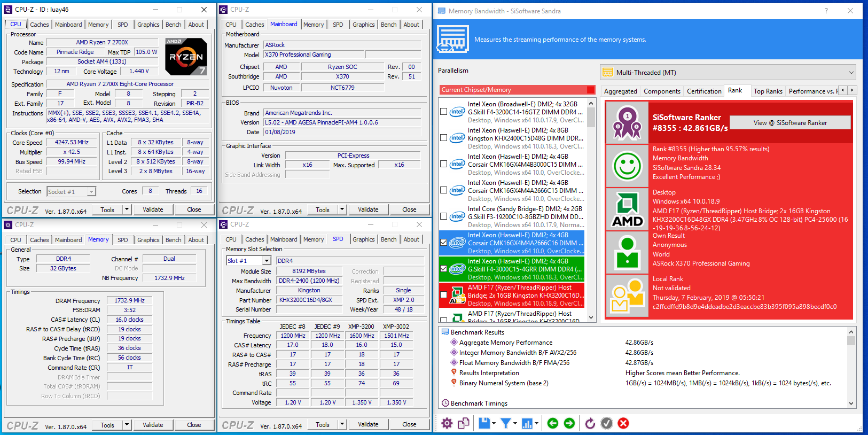Open Sandra options gear icon

(x=447, y=423)
